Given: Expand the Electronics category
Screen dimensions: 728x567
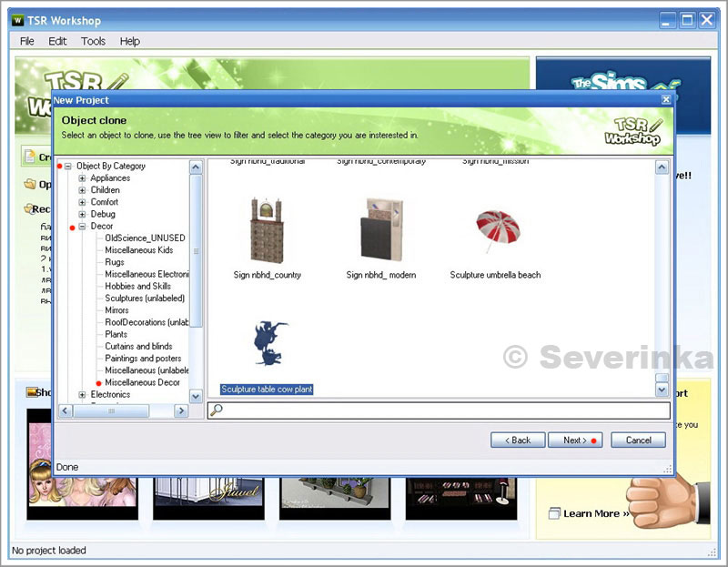Looking at the screenshot, I should coord(82,395).
